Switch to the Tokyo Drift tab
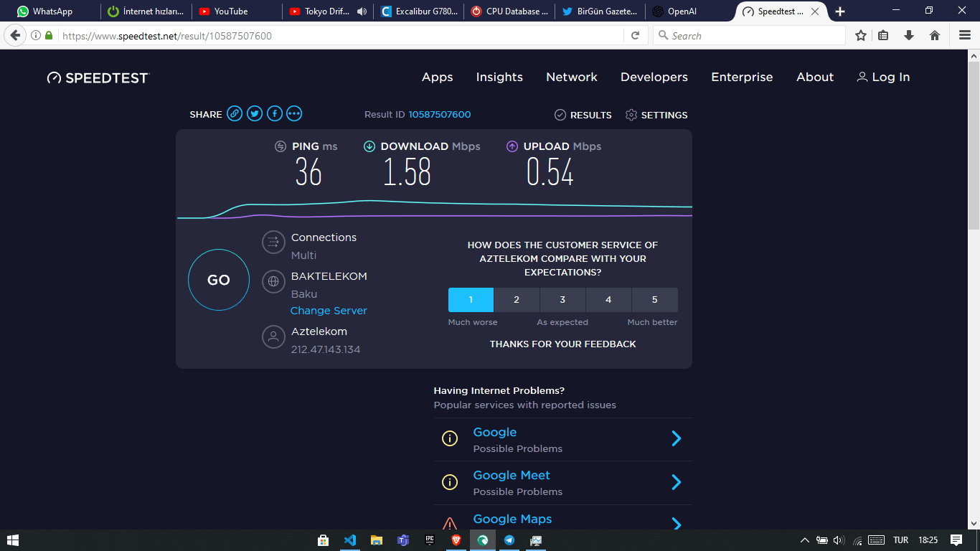 click(x=327, y=11)
